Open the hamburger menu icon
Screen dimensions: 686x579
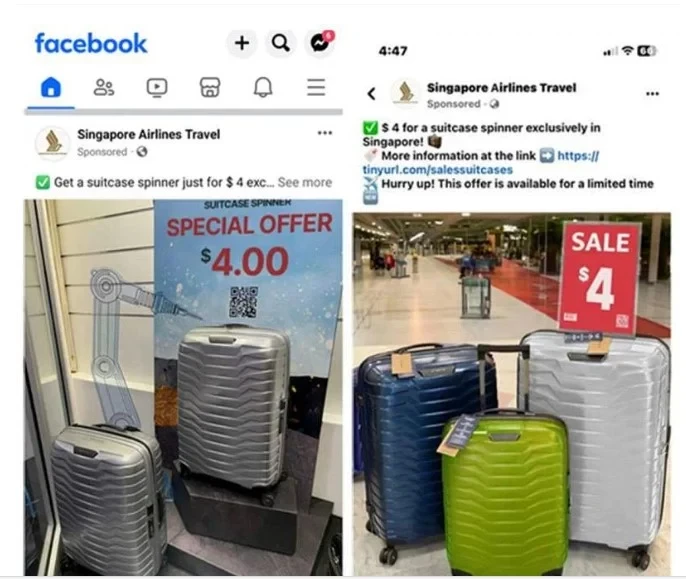pos(316,87)
